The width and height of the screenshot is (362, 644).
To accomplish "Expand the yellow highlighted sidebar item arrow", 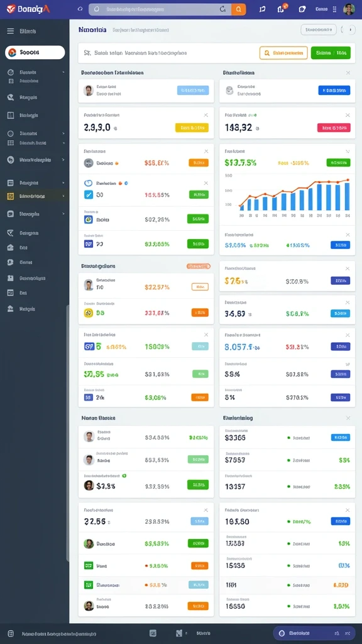I will point(63,196).
